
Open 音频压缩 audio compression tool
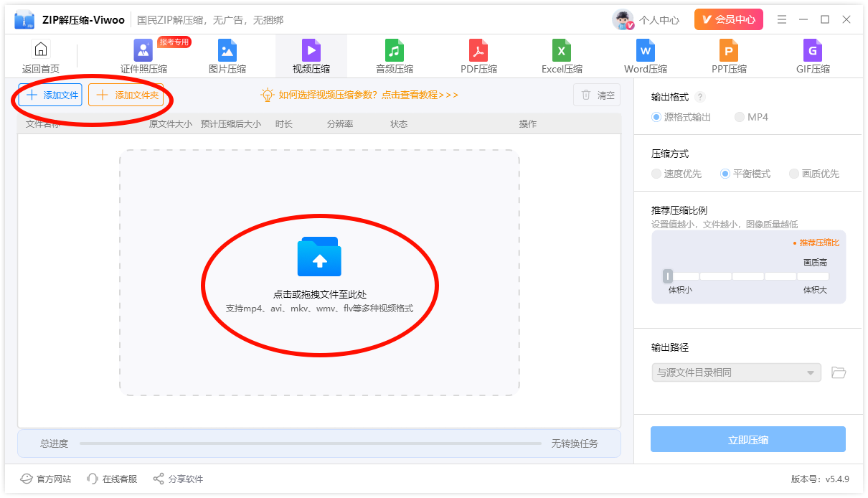pyautogui.click(x=395, y=57)
